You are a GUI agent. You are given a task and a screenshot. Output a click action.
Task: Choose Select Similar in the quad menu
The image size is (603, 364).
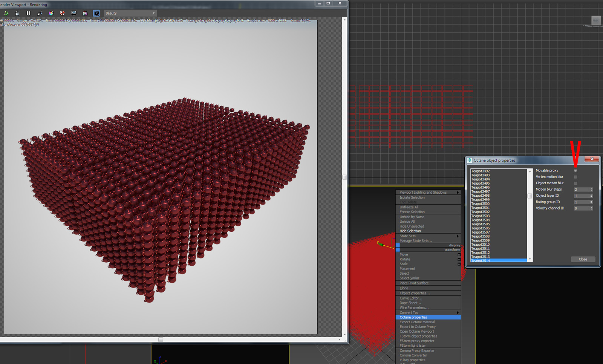[x=428, y=278]
